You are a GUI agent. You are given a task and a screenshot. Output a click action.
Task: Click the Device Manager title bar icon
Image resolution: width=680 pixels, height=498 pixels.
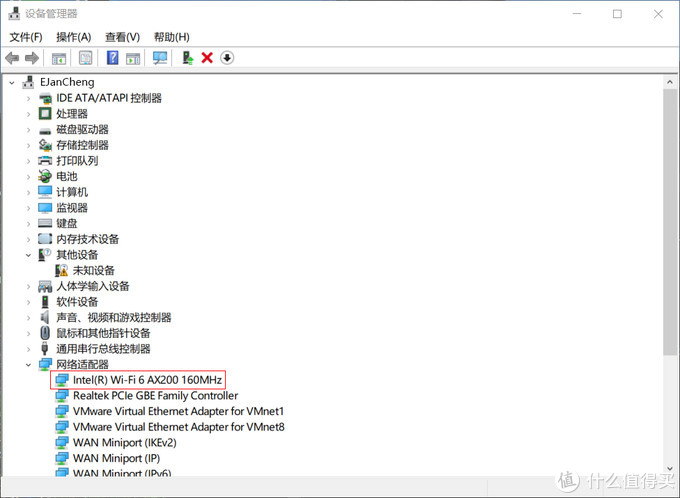tap(14, 13)
